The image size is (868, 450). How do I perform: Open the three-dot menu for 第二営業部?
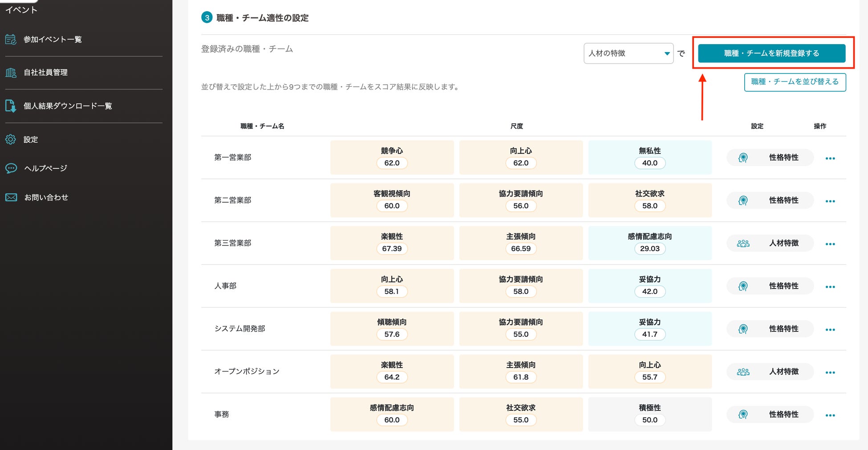click(830, 201)
